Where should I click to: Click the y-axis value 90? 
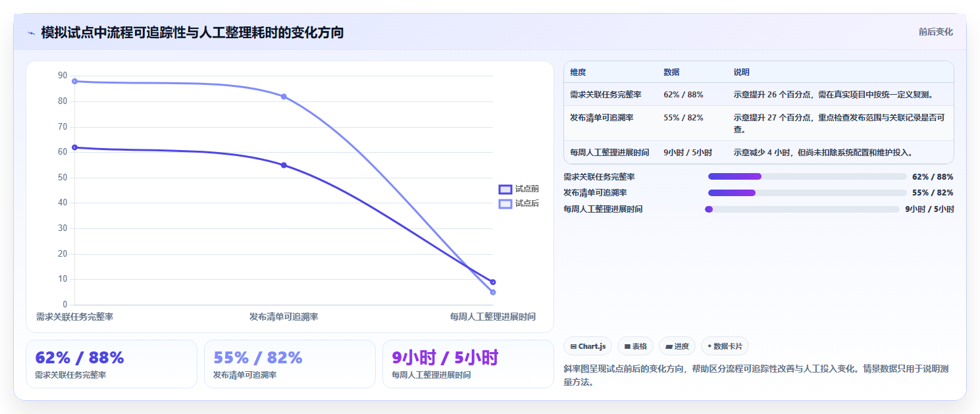click(63, 76)
